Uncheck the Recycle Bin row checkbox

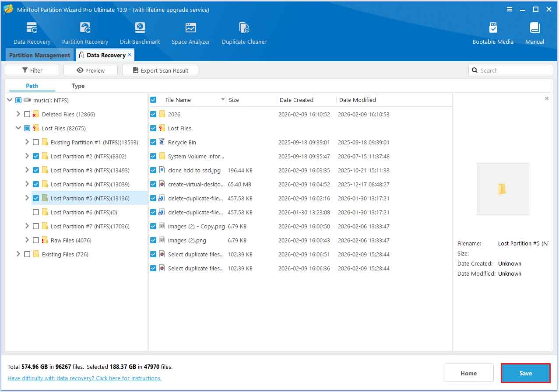coord(153,142)
